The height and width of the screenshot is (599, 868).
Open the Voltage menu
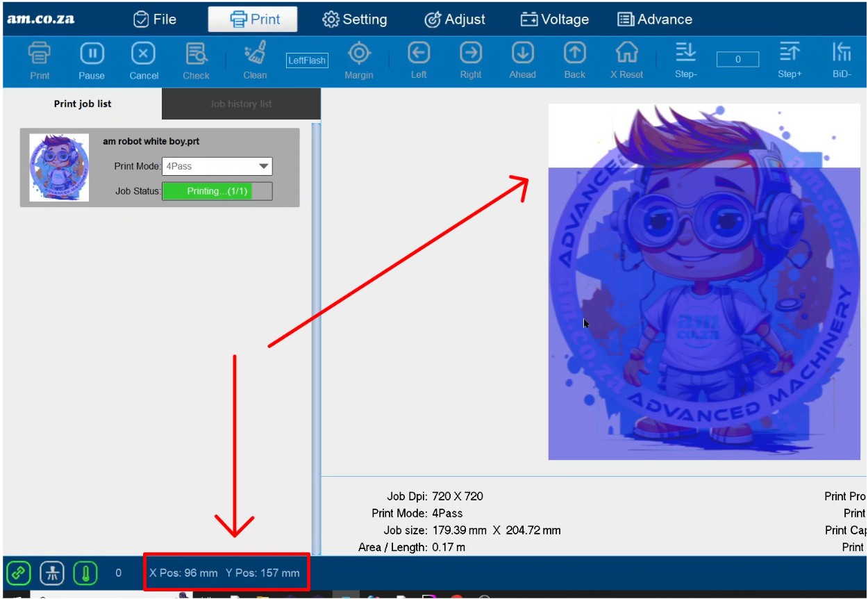tap(555, 19)
